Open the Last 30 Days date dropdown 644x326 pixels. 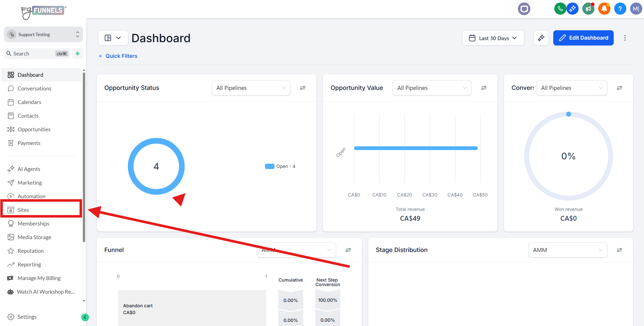[493, 38]
